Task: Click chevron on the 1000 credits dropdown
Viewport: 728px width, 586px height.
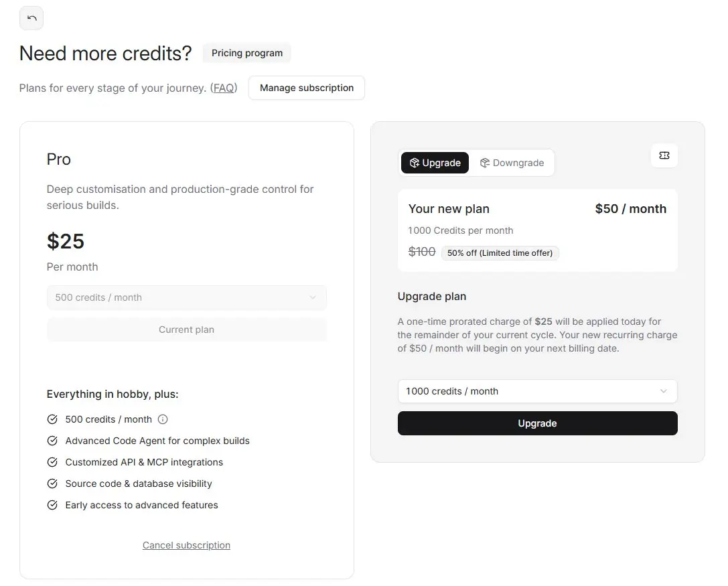Action: point(663,391)
